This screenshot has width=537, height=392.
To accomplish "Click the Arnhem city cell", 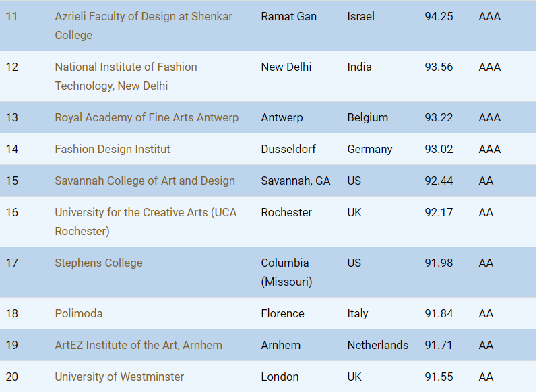I will (280, 345).
